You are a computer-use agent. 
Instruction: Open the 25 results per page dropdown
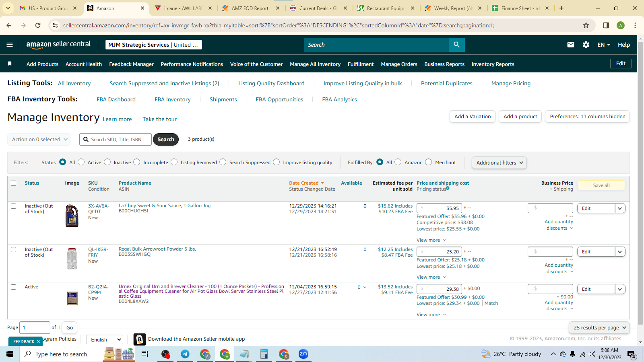[599, 328]
